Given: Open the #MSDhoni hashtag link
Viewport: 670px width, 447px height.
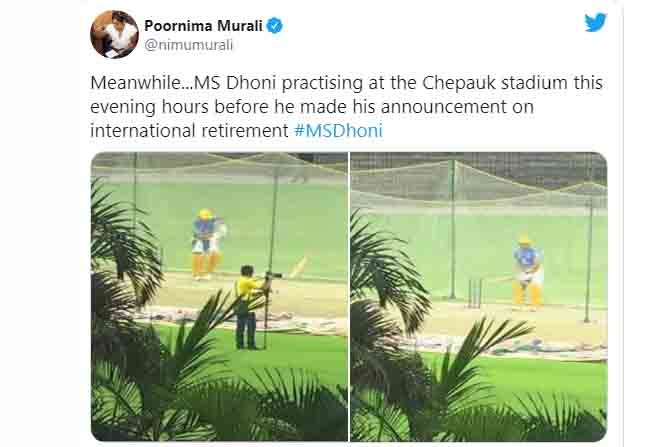Looking at the screenshot, I should coord(338,130).
